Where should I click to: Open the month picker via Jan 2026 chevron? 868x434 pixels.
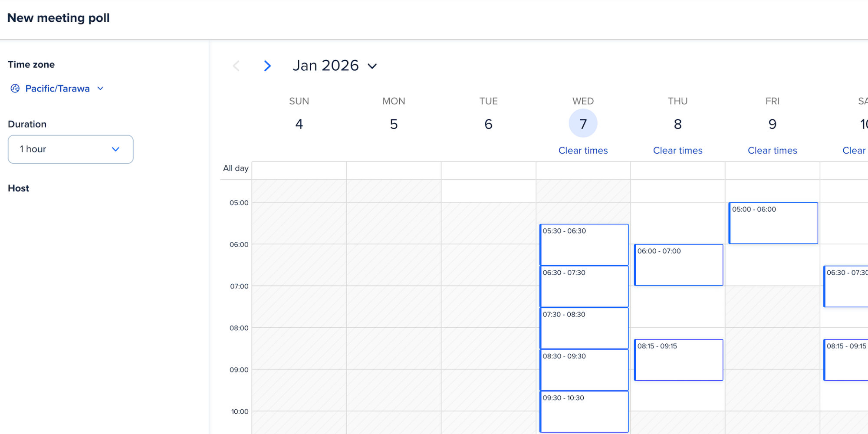372,66
